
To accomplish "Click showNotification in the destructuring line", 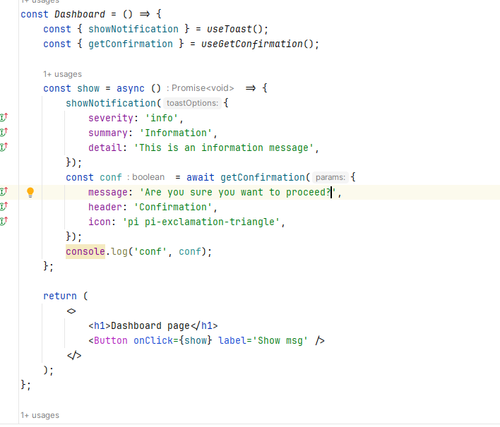I will pos(133,29).
